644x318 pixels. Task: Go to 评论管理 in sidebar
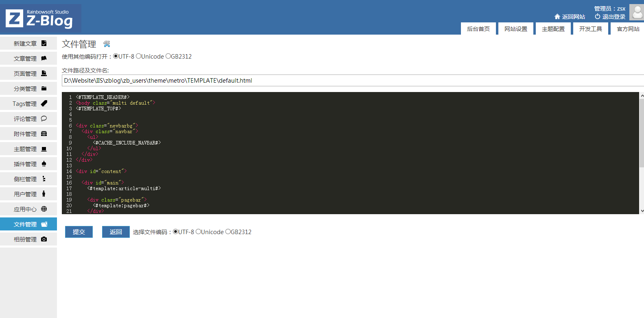pyautogui.click(x=28, y=118)
